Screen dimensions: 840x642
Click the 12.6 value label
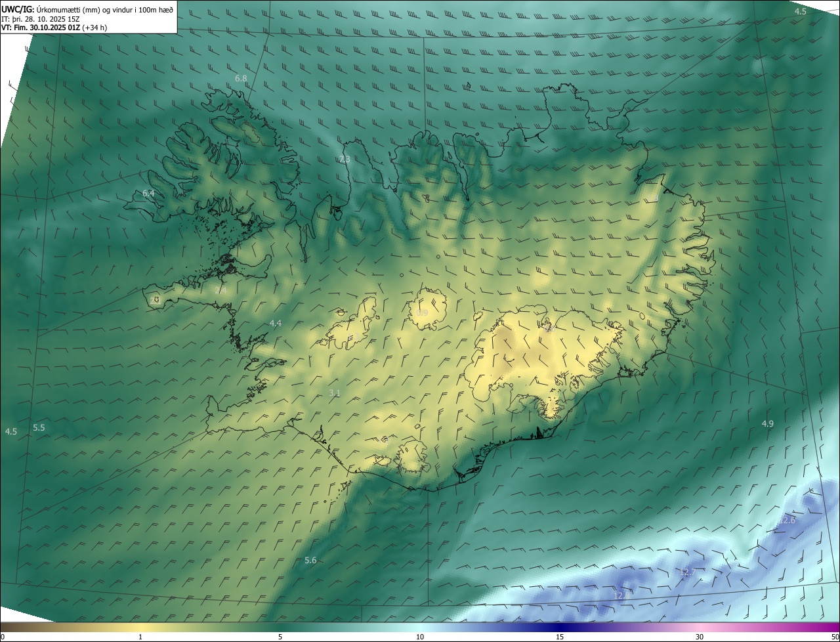tap(786, 520)
